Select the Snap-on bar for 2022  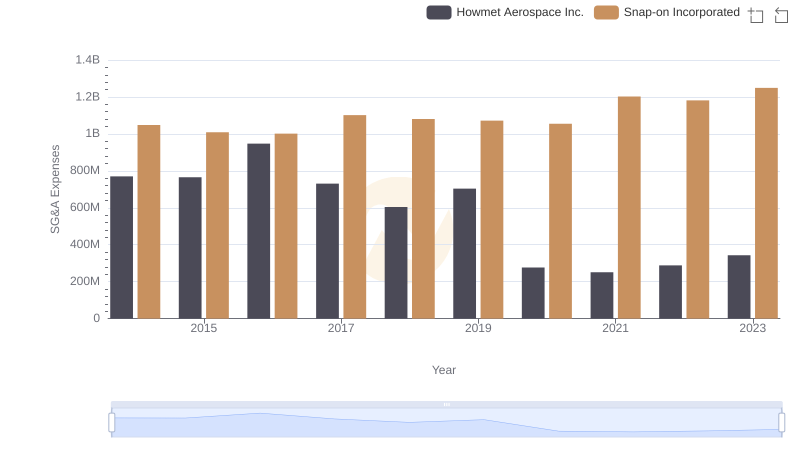698,209
